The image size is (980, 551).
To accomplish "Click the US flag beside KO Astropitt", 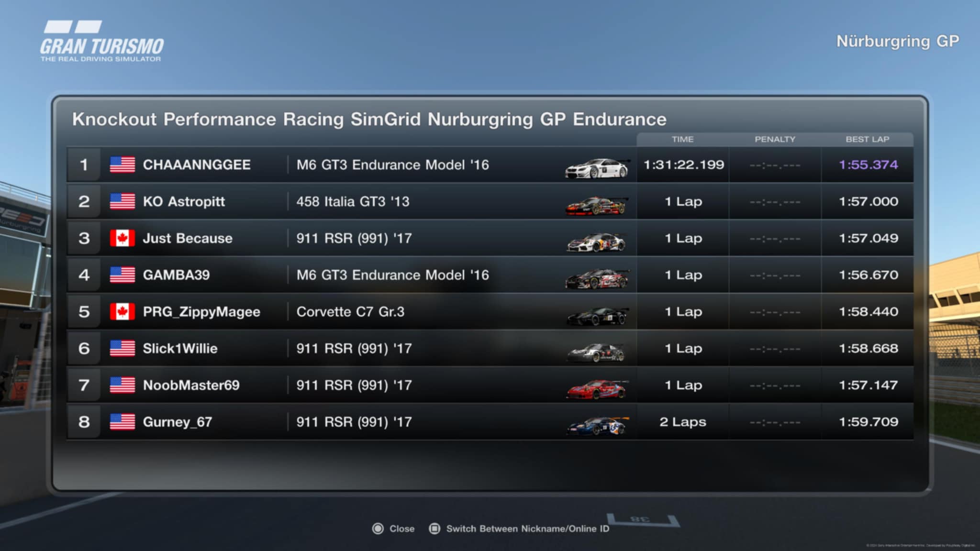I will pyautogui.click(x=122, y=201).
